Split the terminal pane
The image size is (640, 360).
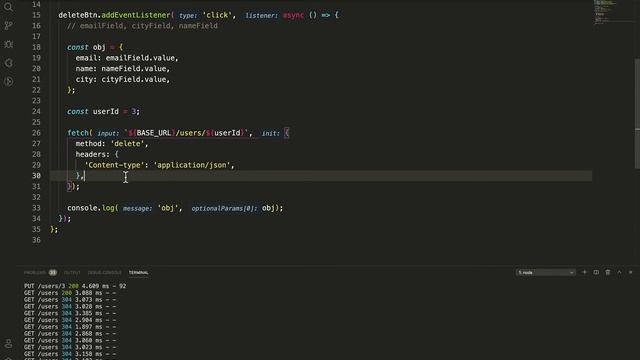pos(596,272)
